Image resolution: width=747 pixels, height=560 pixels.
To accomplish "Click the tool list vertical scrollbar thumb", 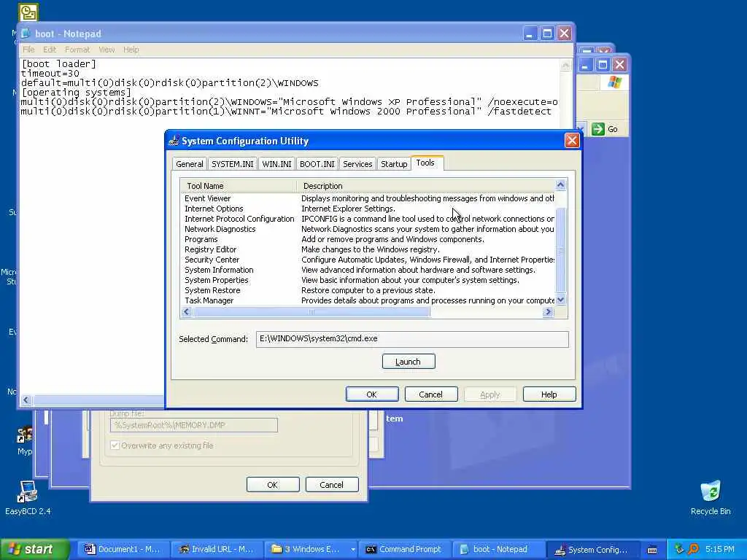I will [x=561, y=251].
